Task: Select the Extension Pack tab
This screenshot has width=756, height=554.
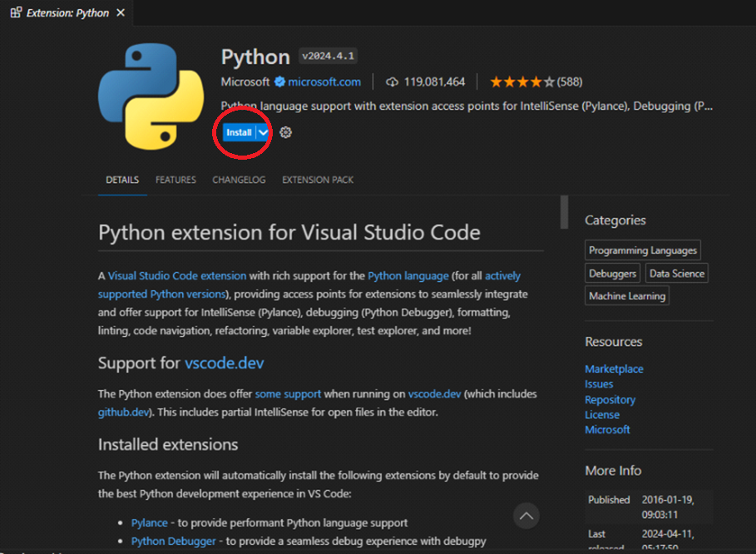Action: (x=317, y=180)
